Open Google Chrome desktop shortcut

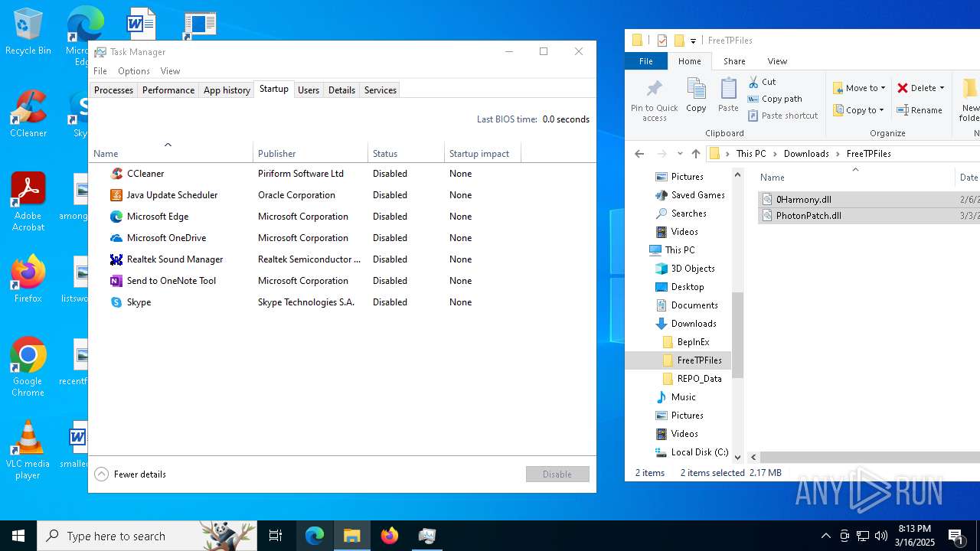click(28, 367)
